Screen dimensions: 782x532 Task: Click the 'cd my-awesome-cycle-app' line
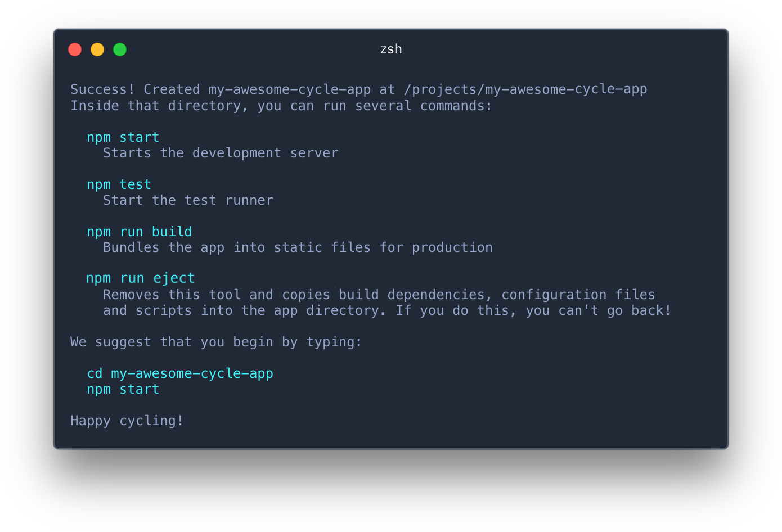[180, 374]
